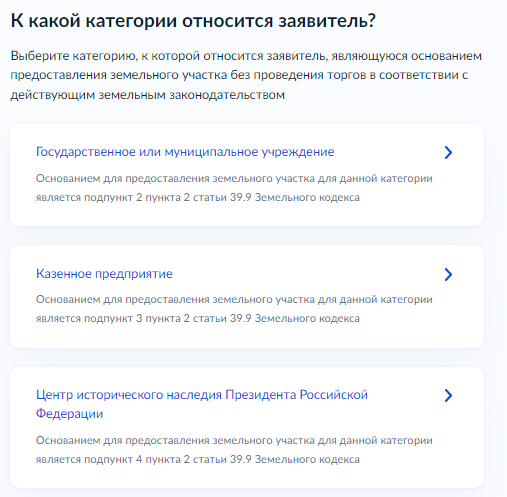Open the Государственное или муниципальное учреждение link
The height and width of the screenshot is (497, 507).
[x=185, y=152]
